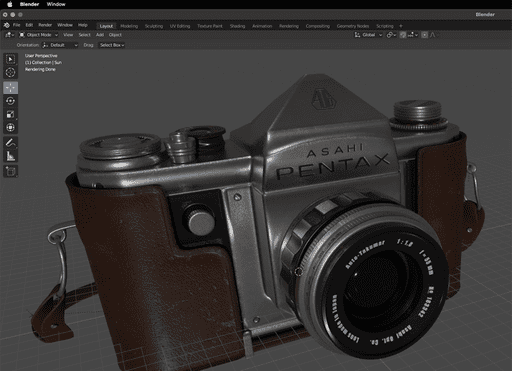
Task: Select the Annotate pencil tool
Action: click(10, 143)
